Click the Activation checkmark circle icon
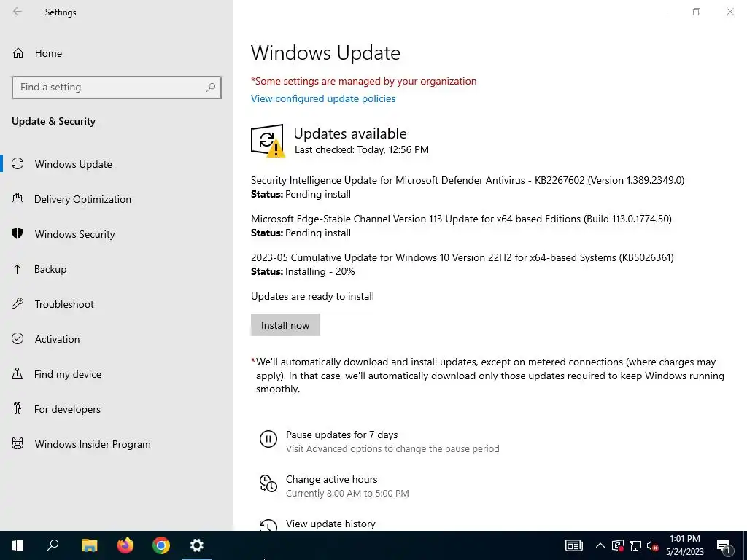The height and width of the screenshot is (560, 747). click(x=18, y=338)
